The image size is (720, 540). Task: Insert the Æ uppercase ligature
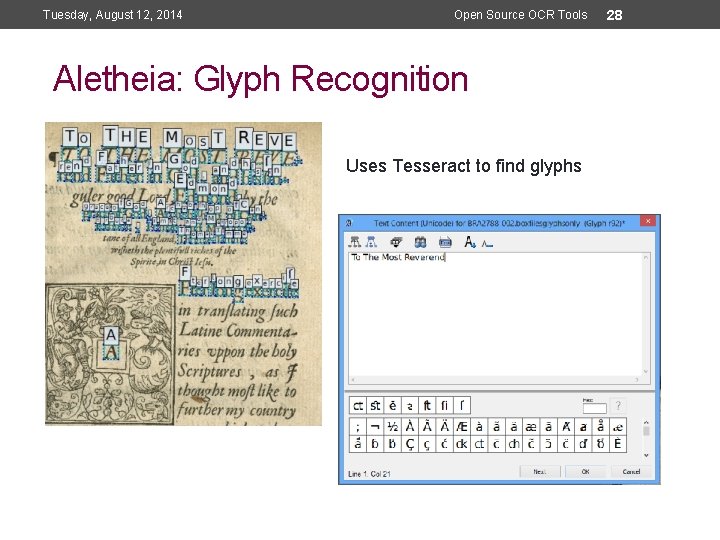461,427
